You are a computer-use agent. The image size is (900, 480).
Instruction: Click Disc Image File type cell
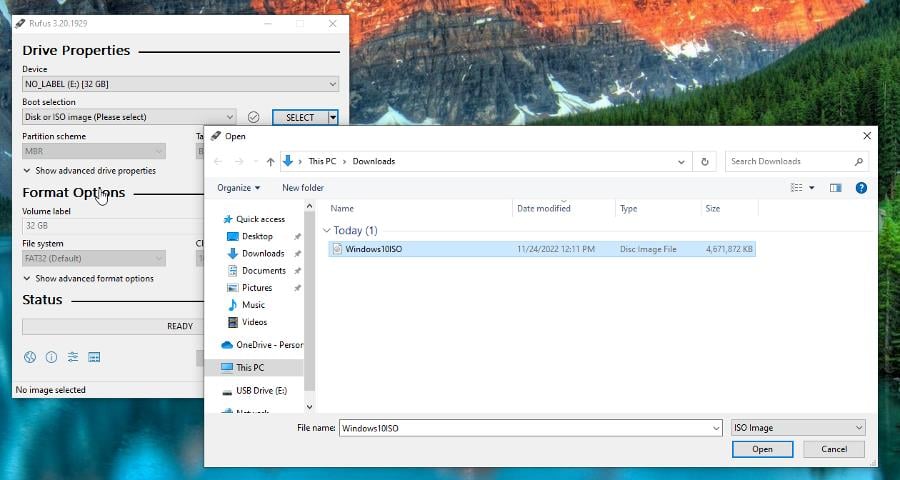(x=648, y=249)
